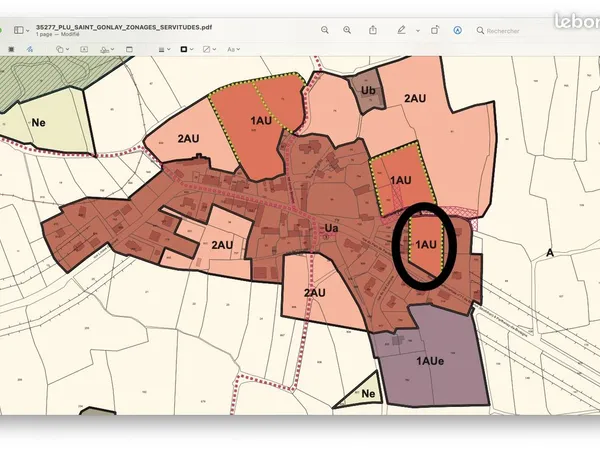Click the A zone label at right
Viewport: 600px width, 450px height.
550,253
